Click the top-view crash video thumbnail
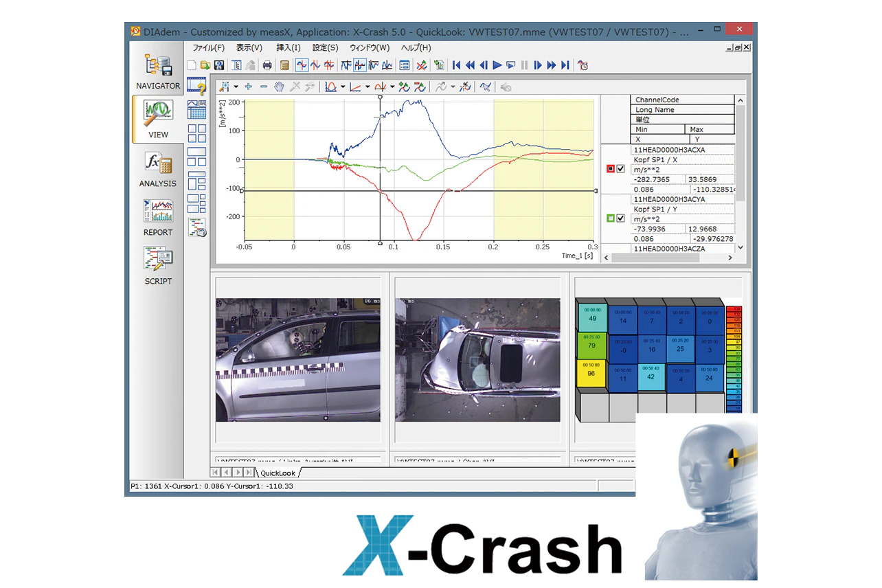 pos(477,359)
